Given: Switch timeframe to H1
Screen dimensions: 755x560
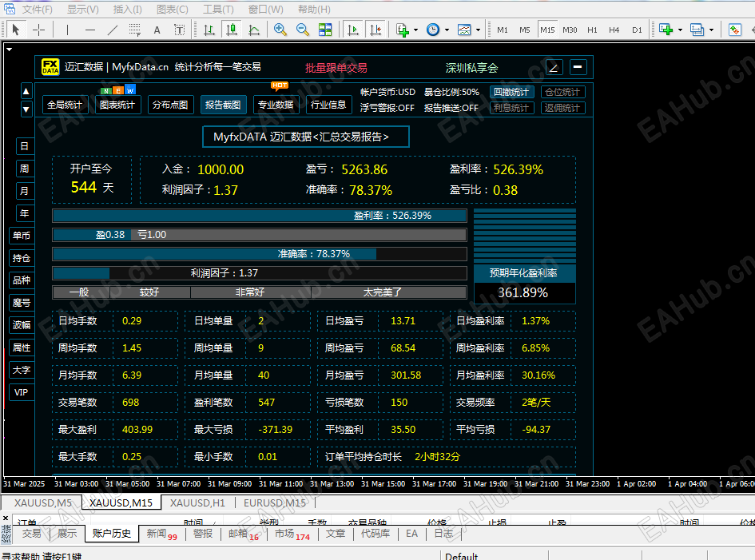Looking at the screenshot, I should [592, 30].
